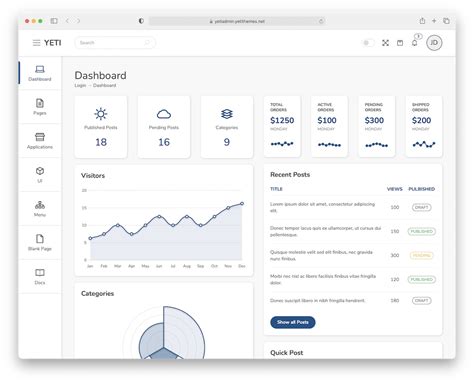This screenshot has width=474, height=383.
Task: Select Dashboard in the sidebar
Action: coord(40,73)
